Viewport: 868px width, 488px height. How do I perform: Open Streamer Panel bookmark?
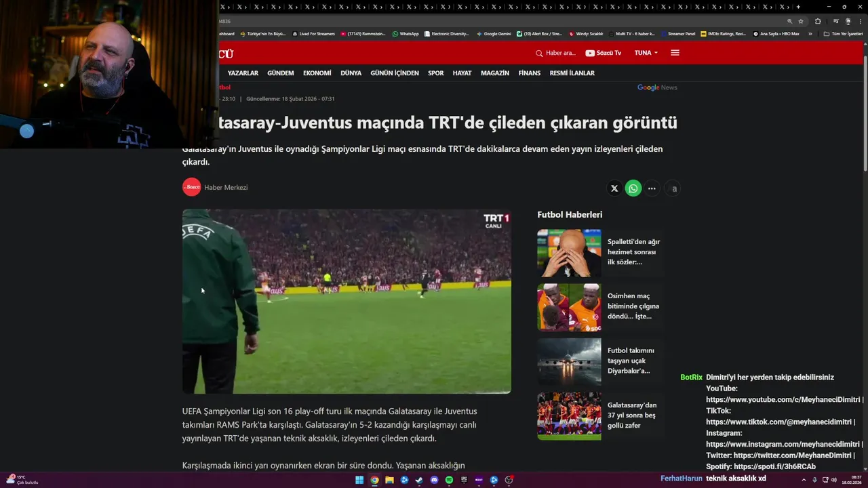(677, 33)
